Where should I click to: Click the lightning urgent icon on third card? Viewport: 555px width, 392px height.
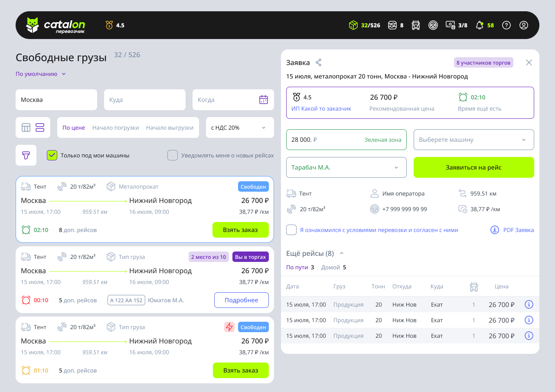click(x=229, y=327)
